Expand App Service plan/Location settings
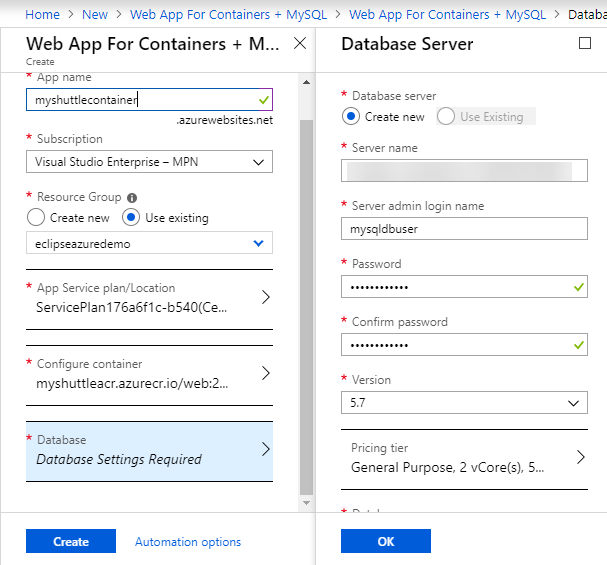This screenshot has height=565, width=607. coord(149,298)
